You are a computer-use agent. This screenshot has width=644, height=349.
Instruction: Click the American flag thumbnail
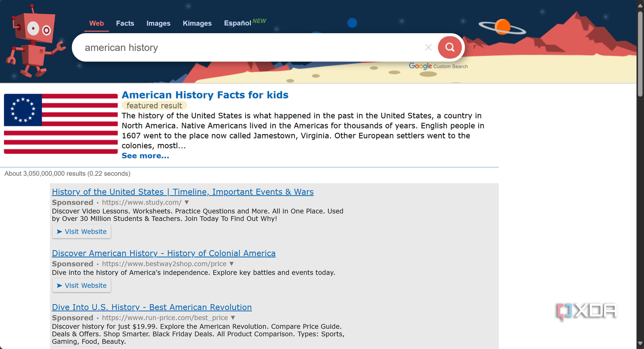(61, 124)
